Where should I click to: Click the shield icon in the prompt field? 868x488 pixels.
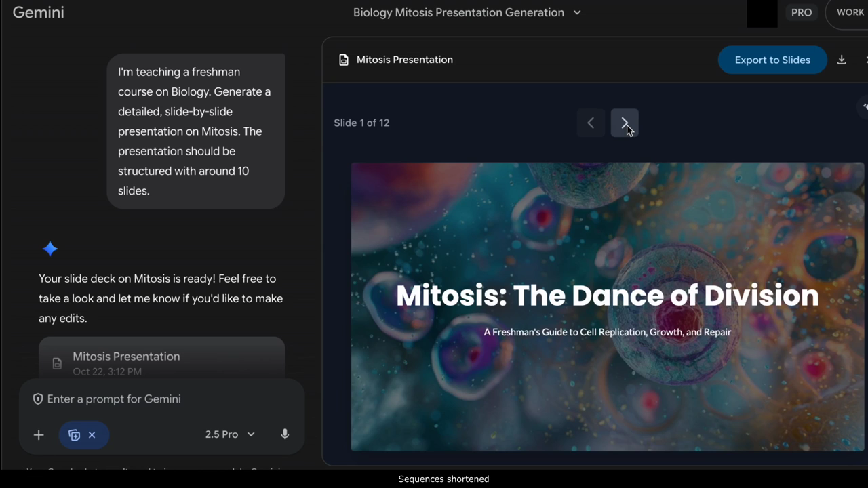(37, 399)
